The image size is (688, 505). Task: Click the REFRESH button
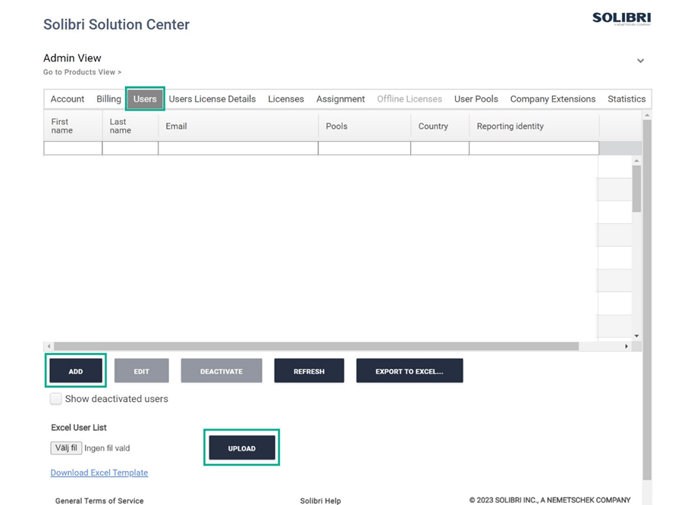[309, 371]
